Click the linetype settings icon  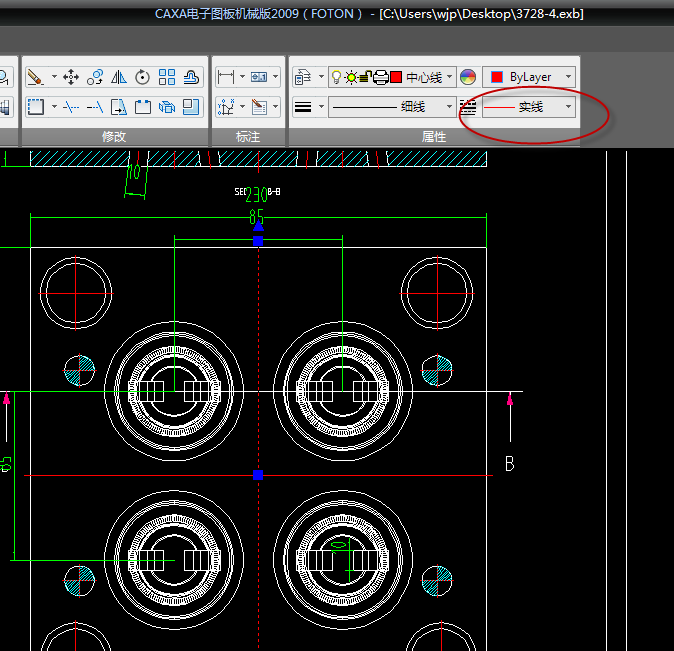[468, 106]
